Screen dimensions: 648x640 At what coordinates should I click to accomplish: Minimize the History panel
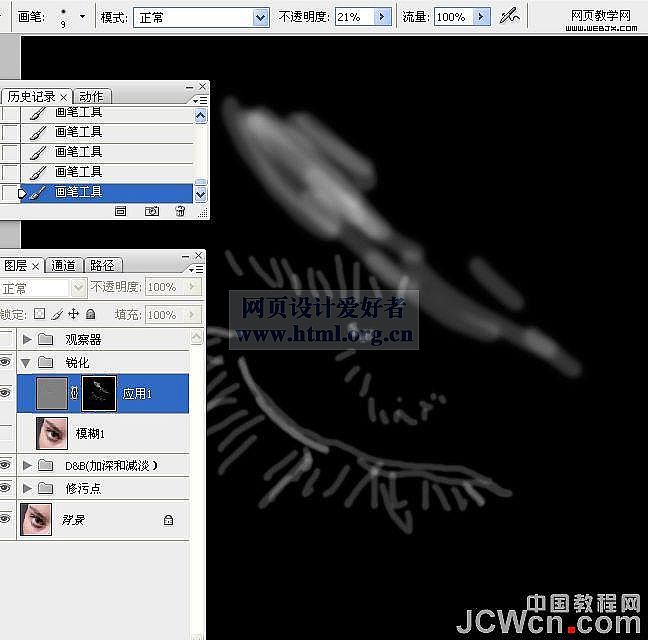[189, 87]
